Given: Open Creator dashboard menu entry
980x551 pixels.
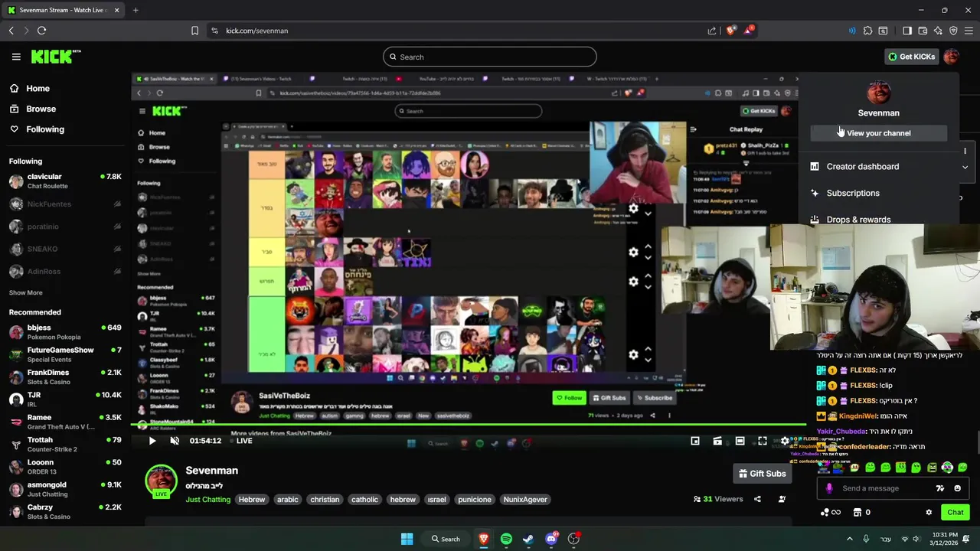Looking at the screenshot, I should point(863,167).
